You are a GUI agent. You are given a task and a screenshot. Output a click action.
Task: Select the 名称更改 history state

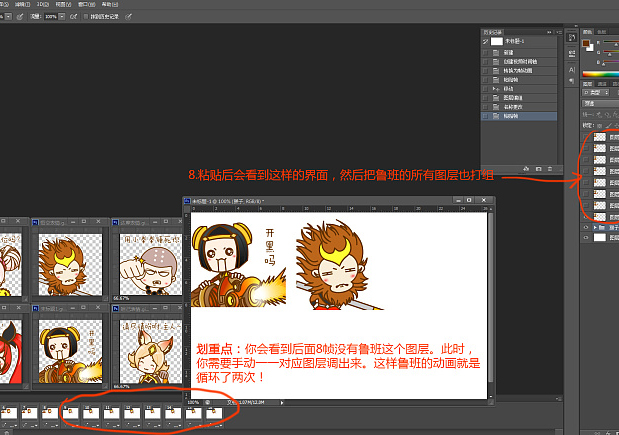pos(519,107)
